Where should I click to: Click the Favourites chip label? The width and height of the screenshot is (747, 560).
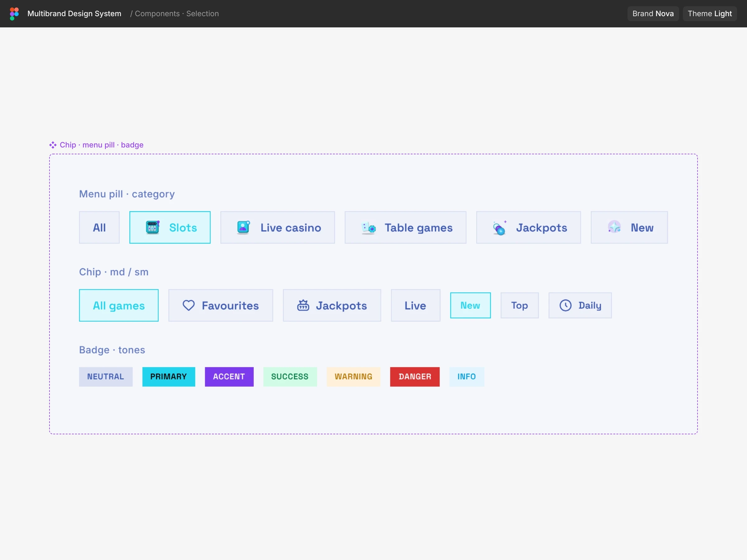(230, 306)
